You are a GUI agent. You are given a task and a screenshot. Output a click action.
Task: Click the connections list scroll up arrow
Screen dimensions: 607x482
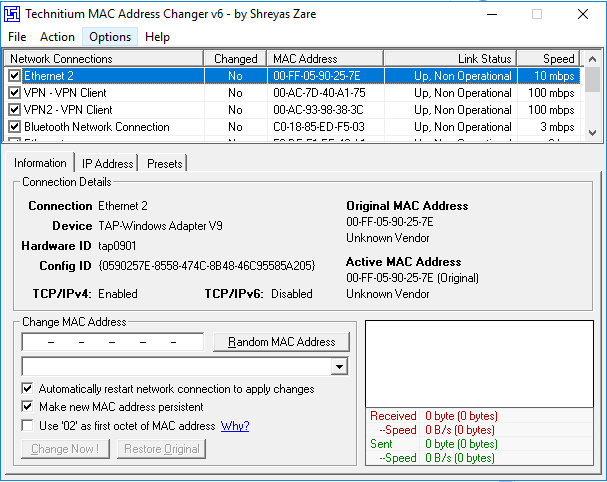click(592, 59)
